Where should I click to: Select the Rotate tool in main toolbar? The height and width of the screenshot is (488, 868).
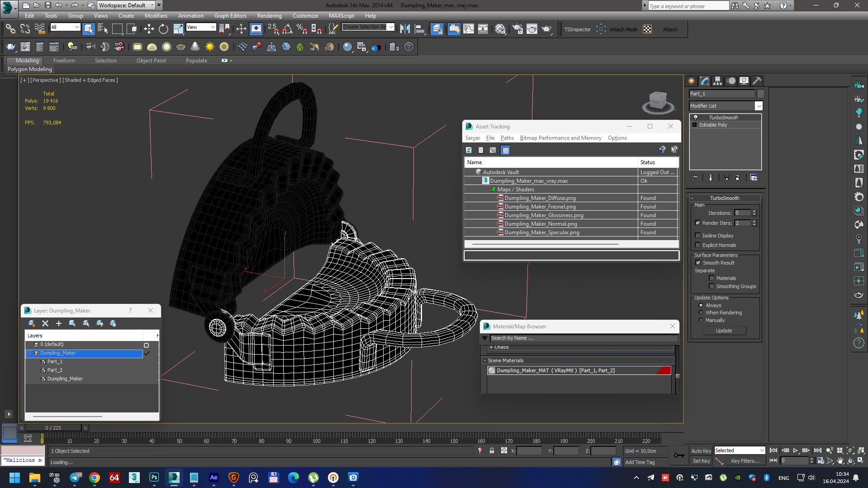(x=163, y=29)
